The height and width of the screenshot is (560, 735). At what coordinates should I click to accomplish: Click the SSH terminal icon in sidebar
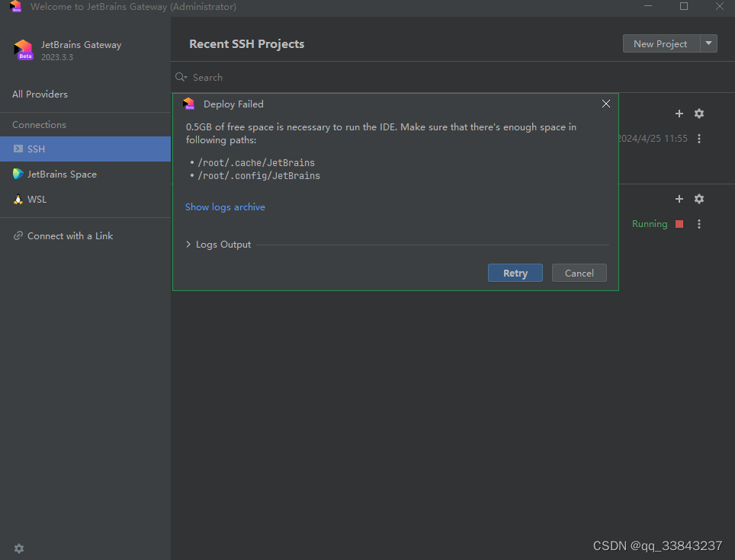click(x=18, y=149)
